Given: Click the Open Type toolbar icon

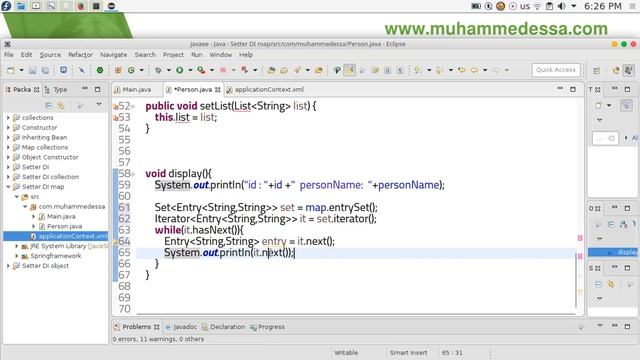Looking at the screenshot, I should point(271,70).
